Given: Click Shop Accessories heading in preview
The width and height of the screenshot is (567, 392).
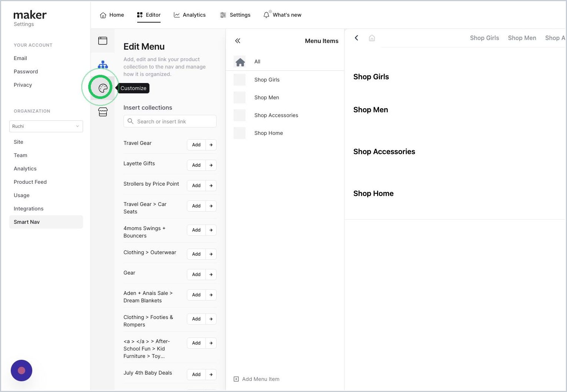Looking at the screenshot, I should click(x=384, y=152).
